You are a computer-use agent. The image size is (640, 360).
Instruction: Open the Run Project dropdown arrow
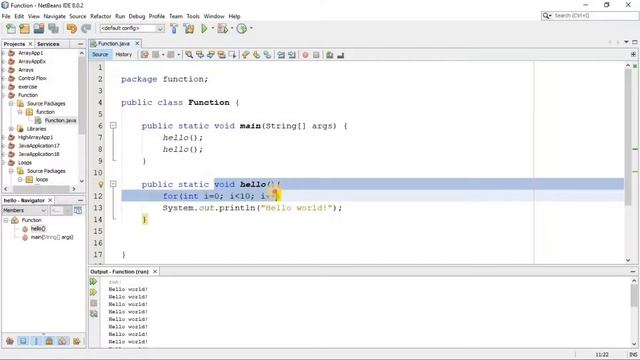[x=212, y=28]
